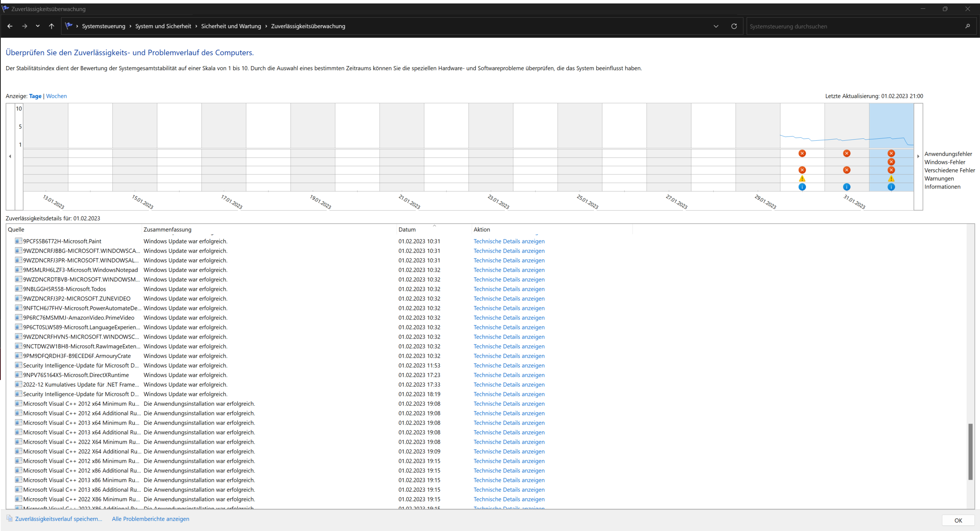Screen dimensions: 980x531
Task: Click the Up one level arrow
Action: click(x=52, y=26)
